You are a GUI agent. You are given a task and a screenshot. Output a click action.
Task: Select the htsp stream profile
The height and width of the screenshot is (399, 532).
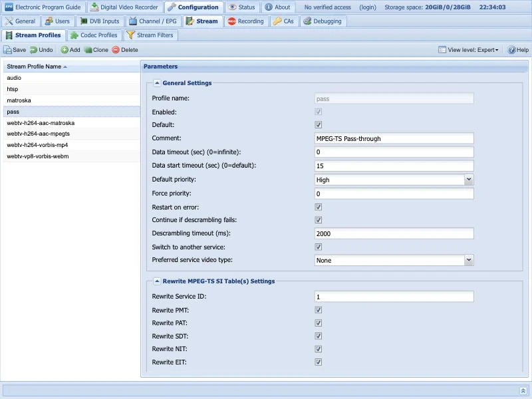(x=72, y=89)
